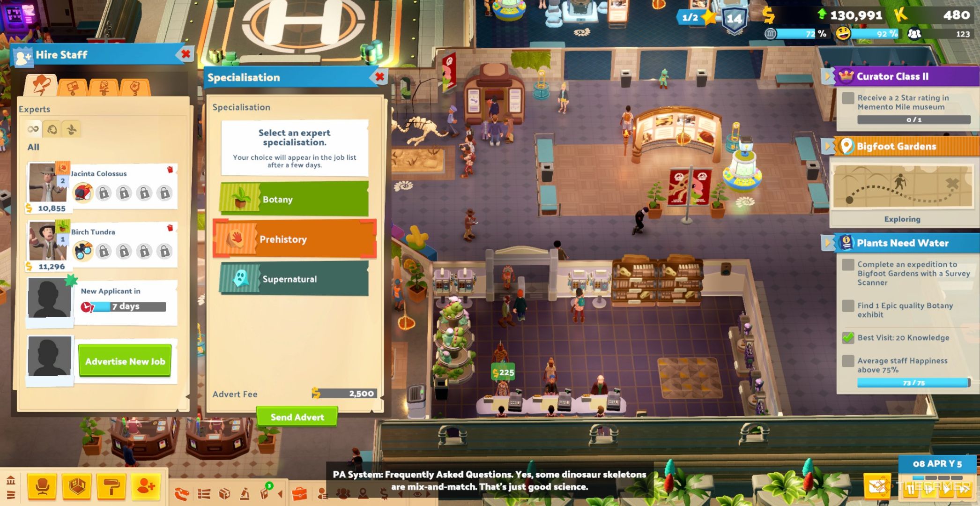Click the Jacinta Colossus expert card
980x506 pixels.
[x=103, y=186]
